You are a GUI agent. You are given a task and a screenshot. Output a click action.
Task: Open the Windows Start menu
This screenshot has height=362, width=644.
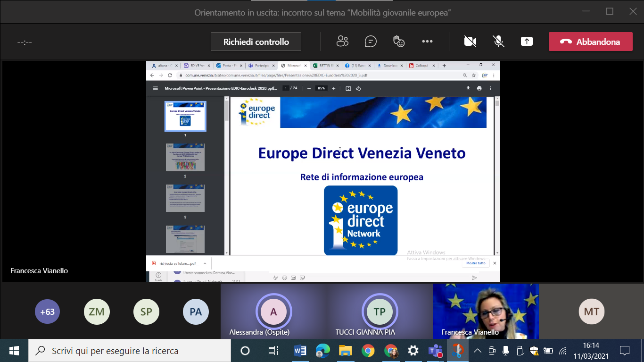14,351
